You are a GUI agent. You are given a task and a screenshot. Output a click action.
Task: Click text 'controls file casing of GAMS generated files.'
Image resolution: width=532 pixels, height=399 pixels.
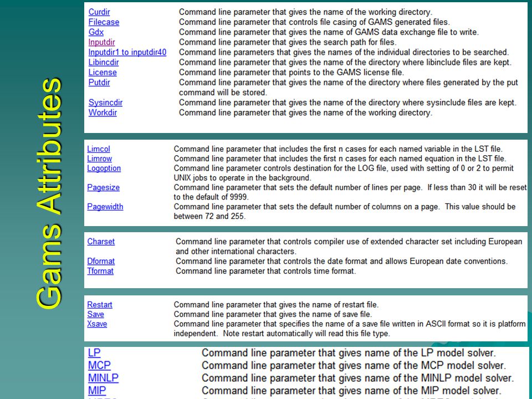click(369, 22)
